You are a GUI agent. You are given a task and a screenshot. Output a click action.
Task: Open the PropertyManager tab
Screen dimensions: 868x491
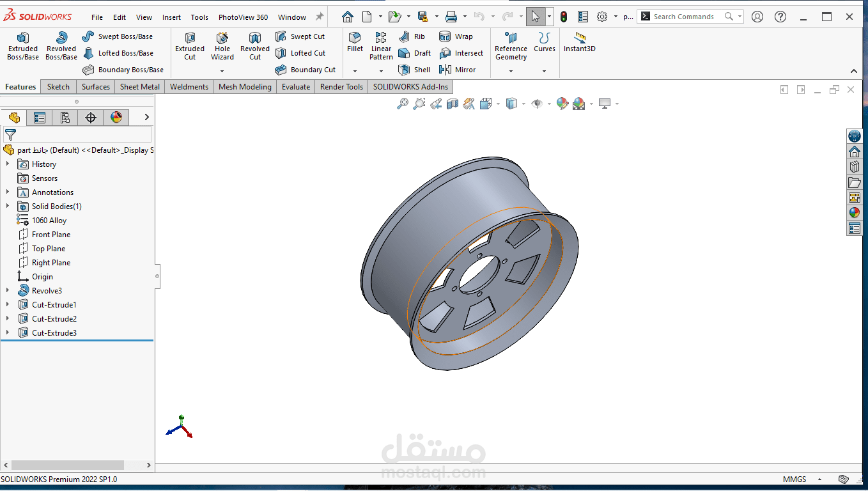click(x=40, y=117)
